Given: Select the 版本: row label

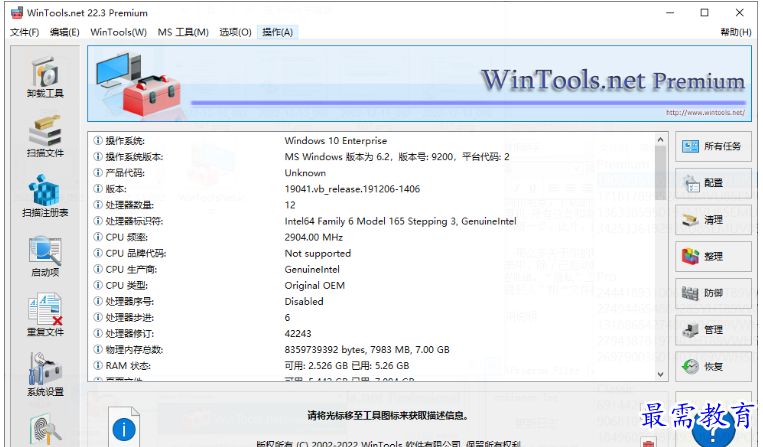Looking at the screenshot, I should click(116, 189).
